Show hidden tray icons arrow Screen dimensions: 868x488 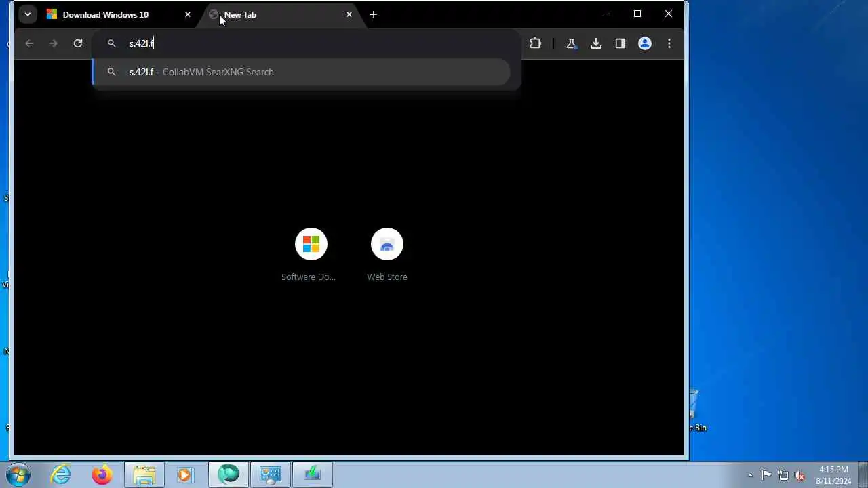click(750, 475)
